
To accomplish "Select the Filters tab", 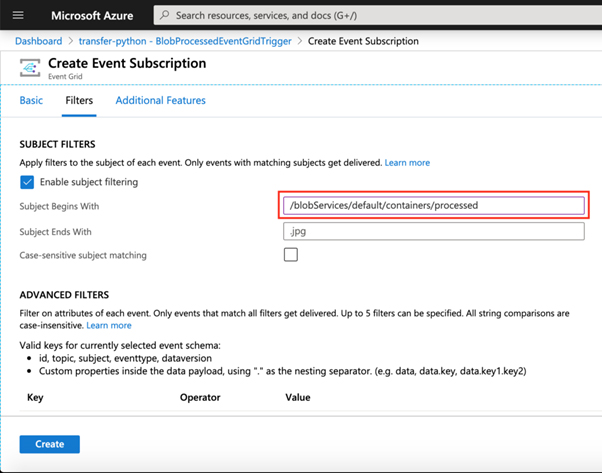I will 79,100.
